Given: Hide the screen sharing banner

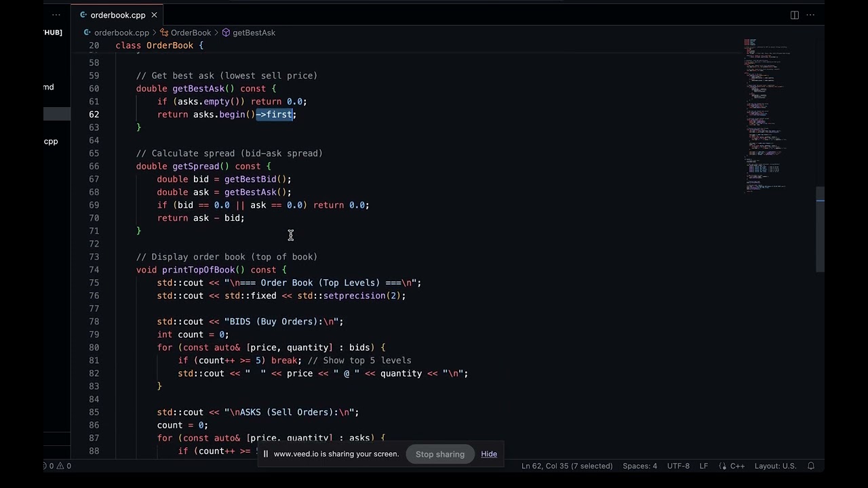Looking at the screenshot, I should 489,454.
